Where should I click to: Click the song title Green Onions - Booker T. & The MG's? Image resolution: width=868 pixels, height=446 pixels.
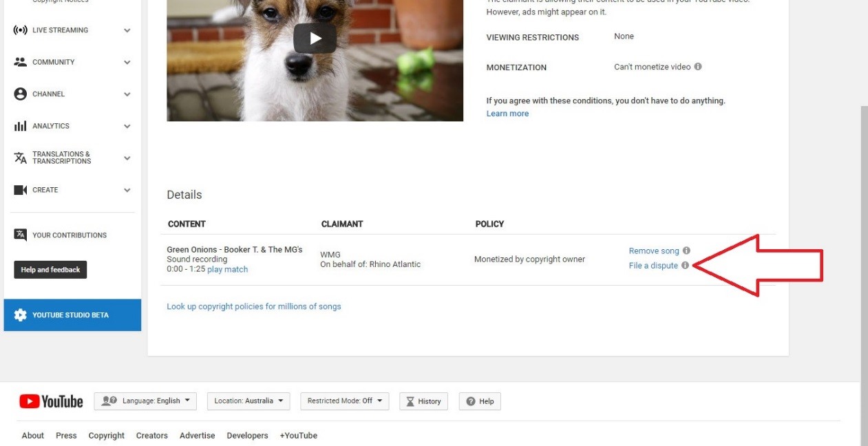click(235, 250)
